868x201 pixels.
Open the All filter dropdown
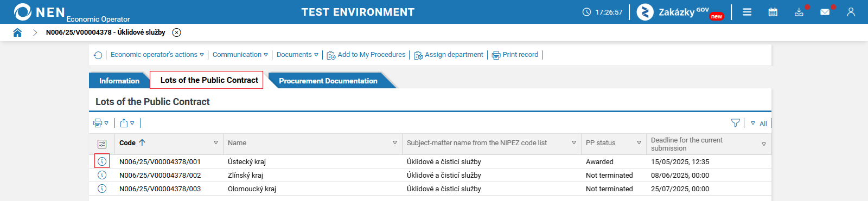(x=759, y=124)
